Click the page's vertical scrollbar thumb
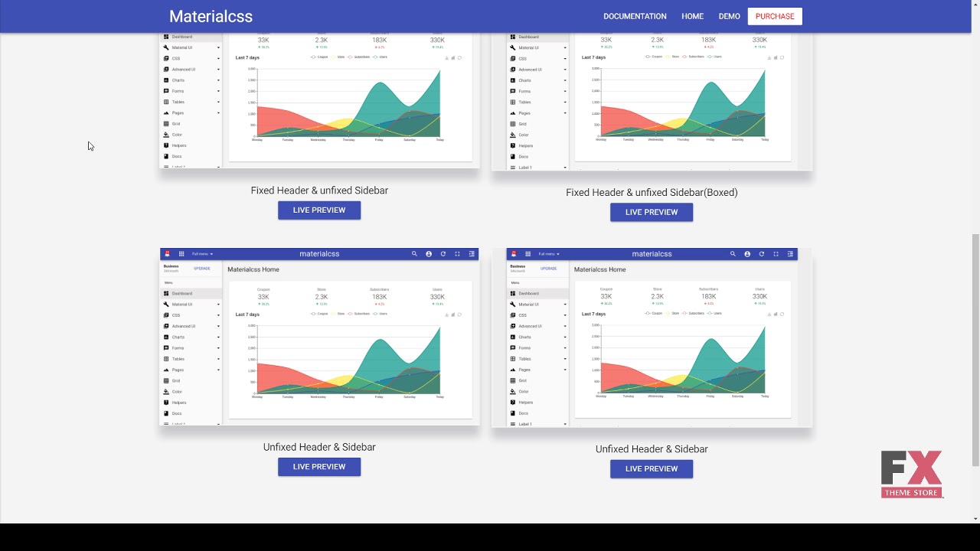Screen dimensions: 980x551 pos(975,348)
